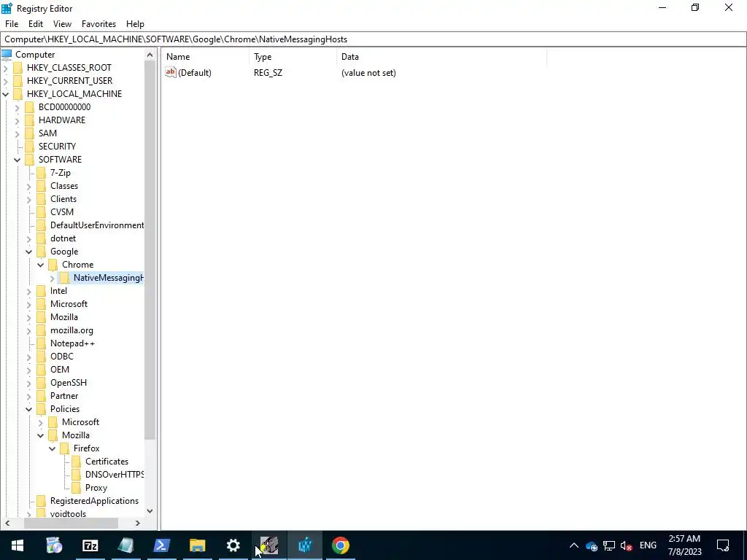The image size is (747, 560).
Task: Expand the Microsoft key under Policies
Action: [x=41, y=422]
